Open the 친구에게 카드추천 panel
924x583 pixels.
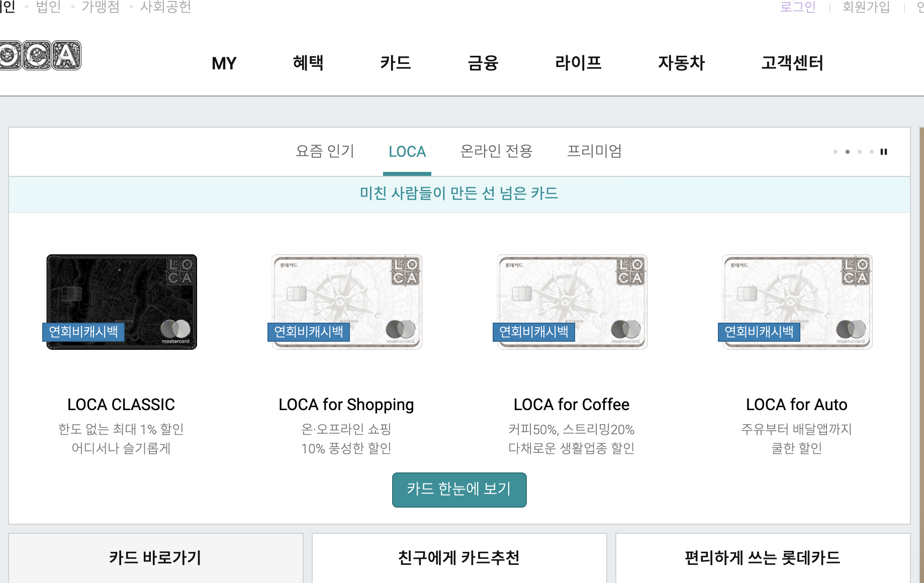click(x=459, y=558)
